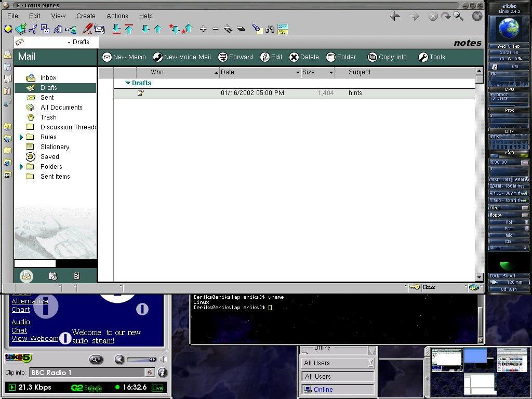
Task: Click the RealPlayer zoom magnifier dropdown
Action: pos(96,360)
